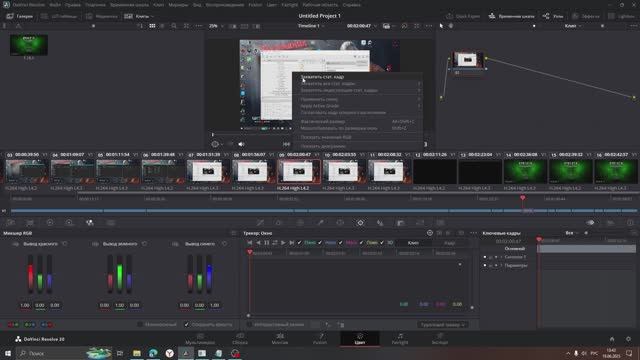Toggle the tracker Tilt (Наклон) checkbox
640x360 pixels.
click(x=320, y=242)
